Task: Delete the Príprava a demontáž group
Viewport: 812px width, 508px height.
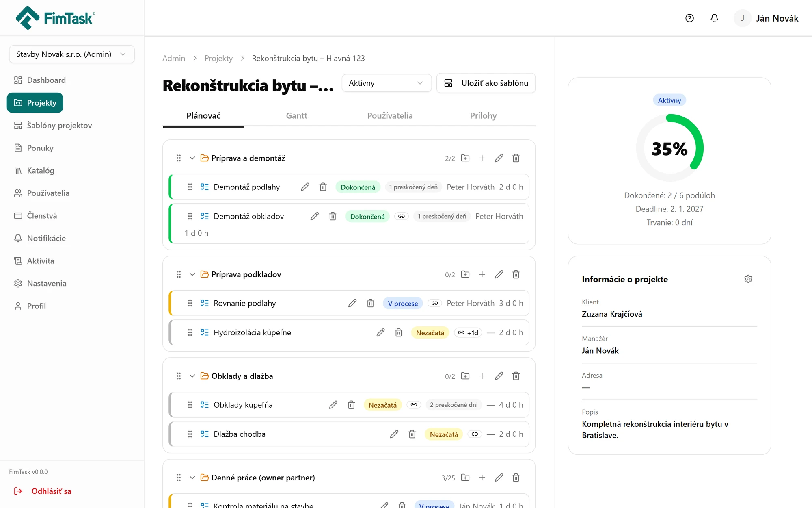Action: (516, 158)
